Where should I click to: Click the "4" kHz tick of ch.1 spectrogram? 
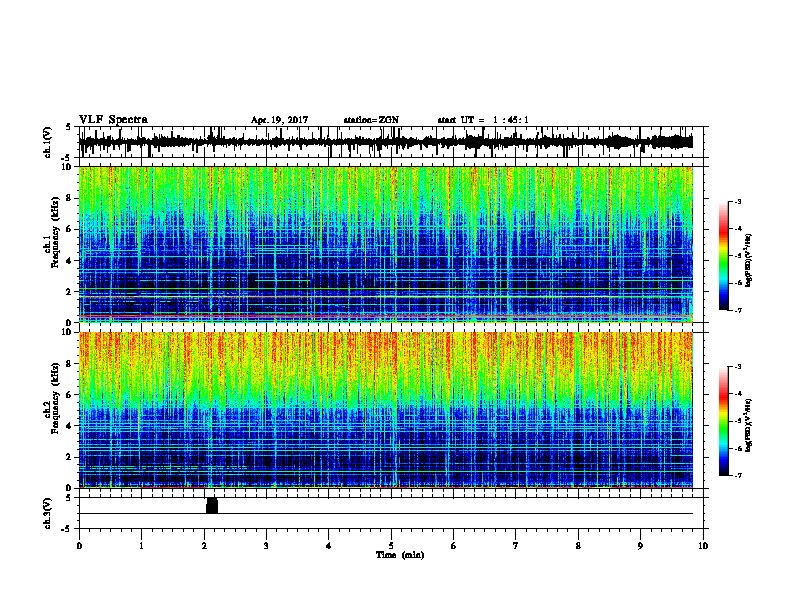[70, 261]
